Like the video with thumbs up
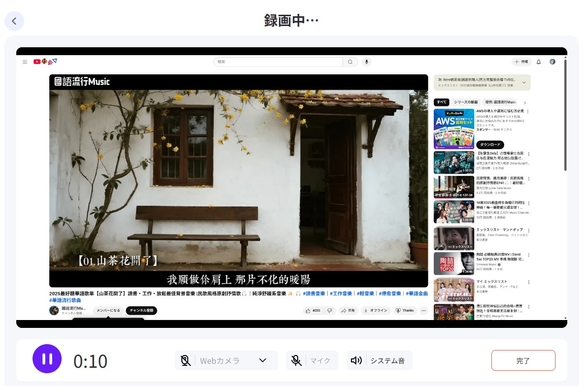 313,310
